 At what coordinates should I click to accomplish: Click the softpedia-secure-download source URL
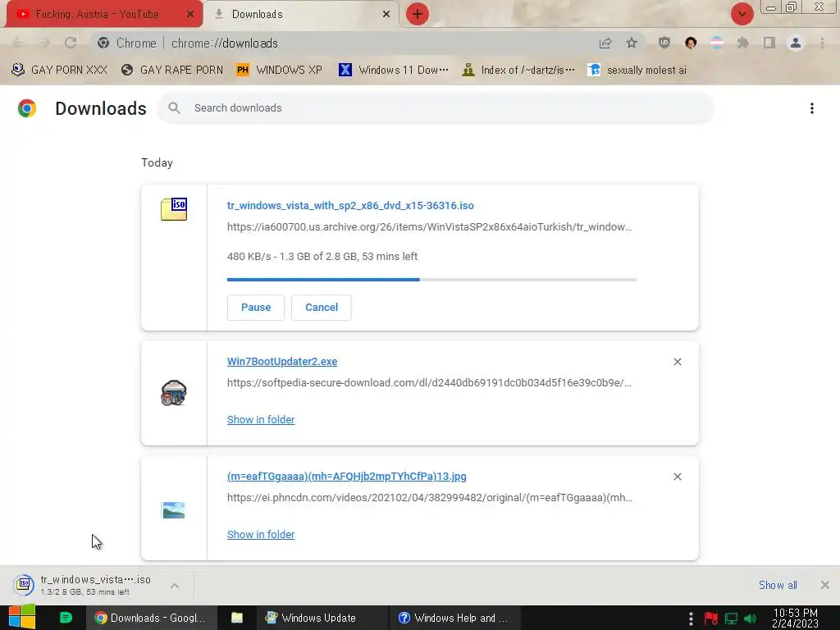[429, 383]
